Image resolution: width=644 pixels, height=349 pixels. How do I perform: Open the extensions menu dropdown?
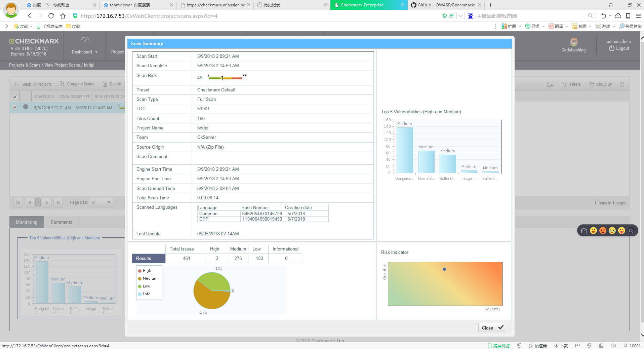tap(511, 26)
